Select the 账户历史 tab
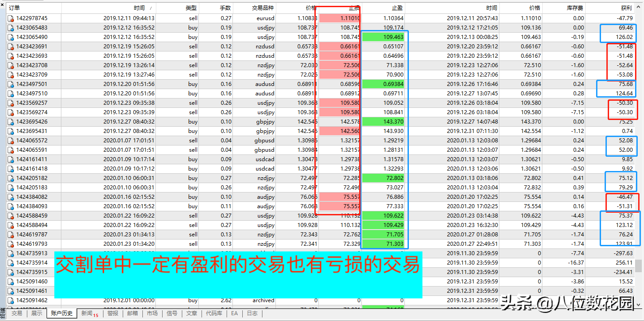Screen dimensions: 644x321 tap(62, 313)
